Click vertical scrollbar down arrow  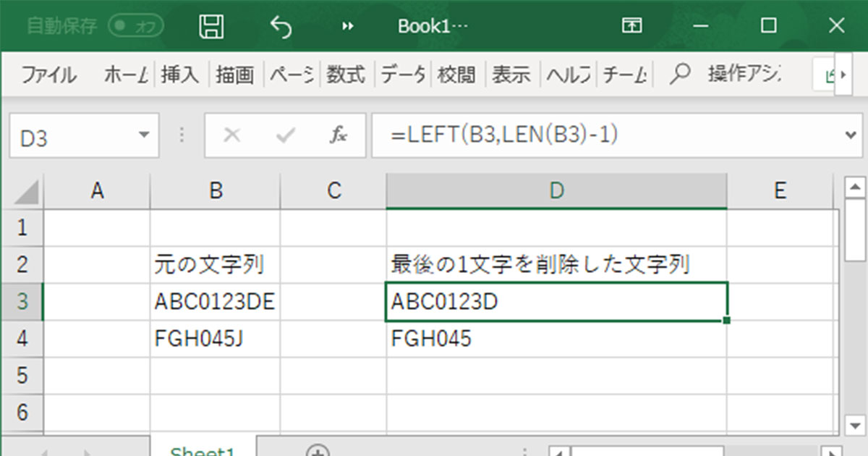(x=855, y=425)
